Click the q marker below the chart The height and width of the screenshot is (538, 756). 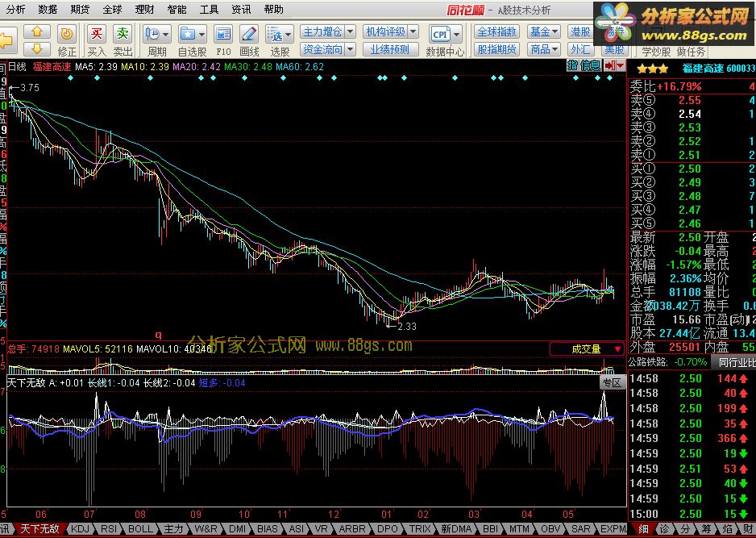158,335
